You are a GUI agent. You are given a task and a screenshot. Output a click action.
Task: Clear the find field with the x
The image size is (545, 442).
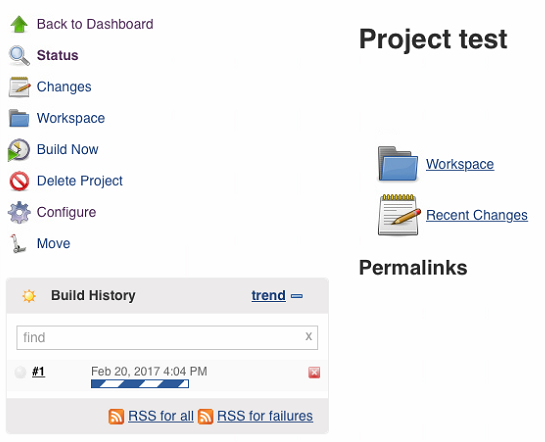tap(308, 336)
